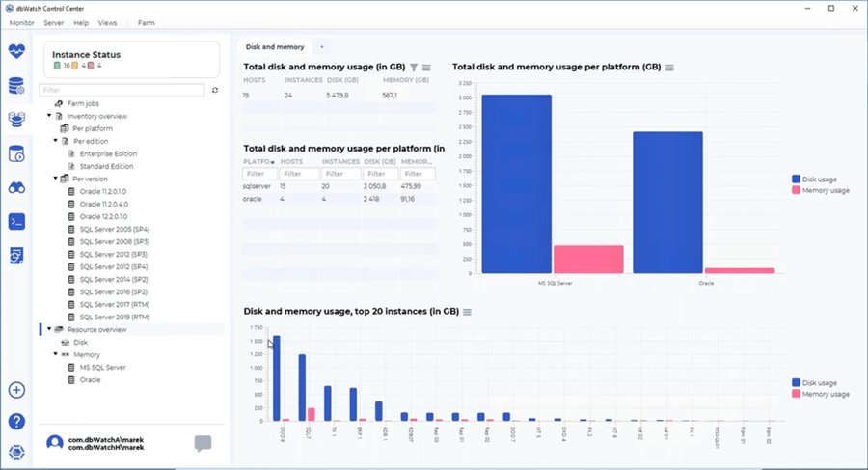The image size is (868, 470).
Task: Open the Farm menu
Action: 147,23
